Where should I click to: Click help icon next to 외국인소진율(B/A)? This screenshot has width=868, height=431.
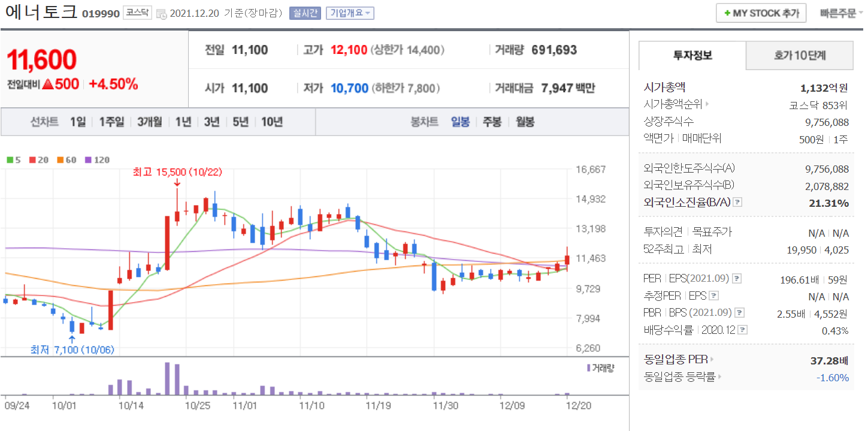(x=737, y=203)
